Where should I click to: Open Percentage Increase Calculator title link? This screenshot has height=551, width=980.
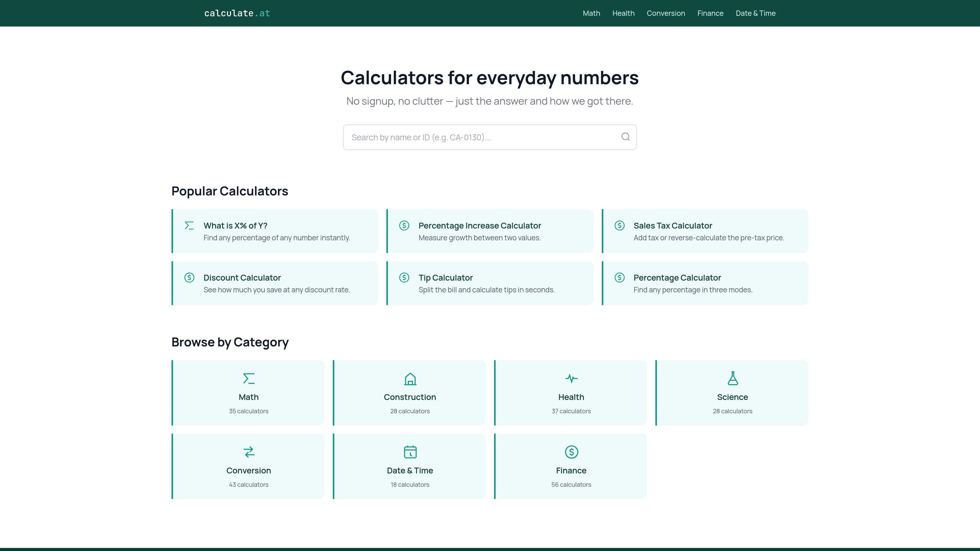click(480, 226)
